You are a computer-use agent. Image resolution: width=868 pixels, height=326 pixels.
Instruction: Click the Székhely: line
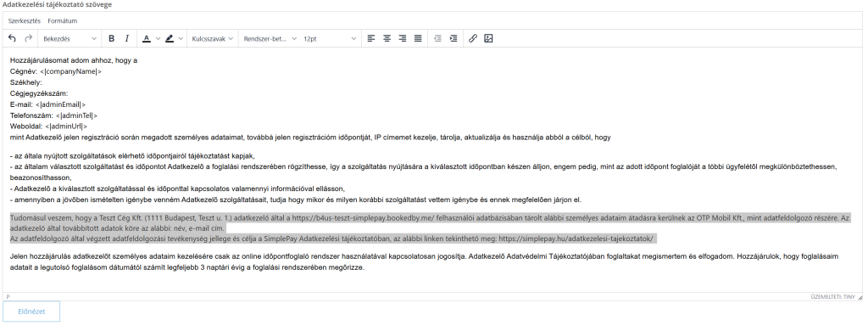tap(26, 82)
